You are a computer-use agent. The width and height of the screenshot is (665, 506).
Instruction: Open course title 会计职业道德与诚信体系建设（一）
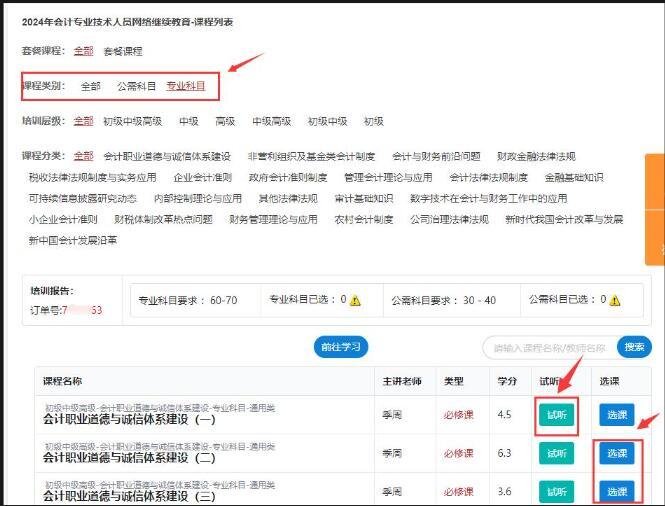click(129, 421)
